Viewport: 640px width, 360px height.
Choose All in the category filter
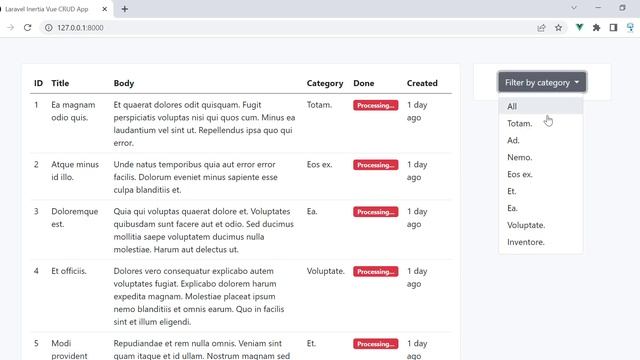pos(541,106)
